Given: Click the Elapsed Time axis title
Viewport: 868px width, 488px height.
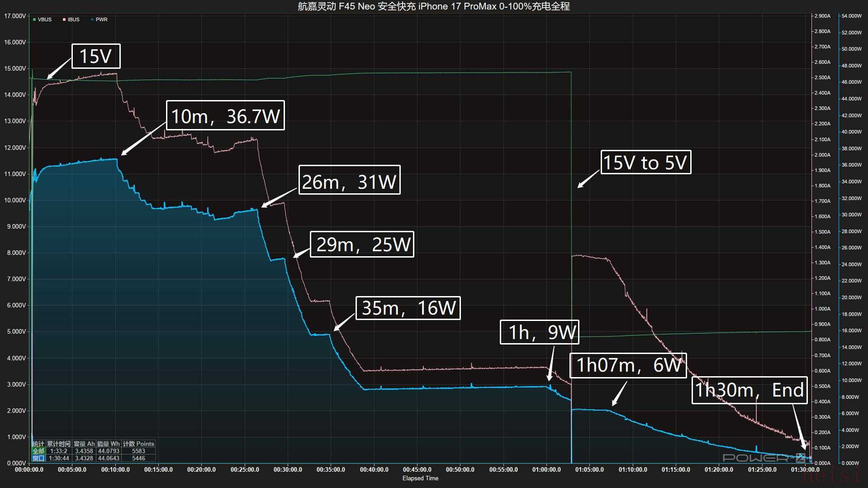Looking at the screenshot, I should (x=420, y=478).
